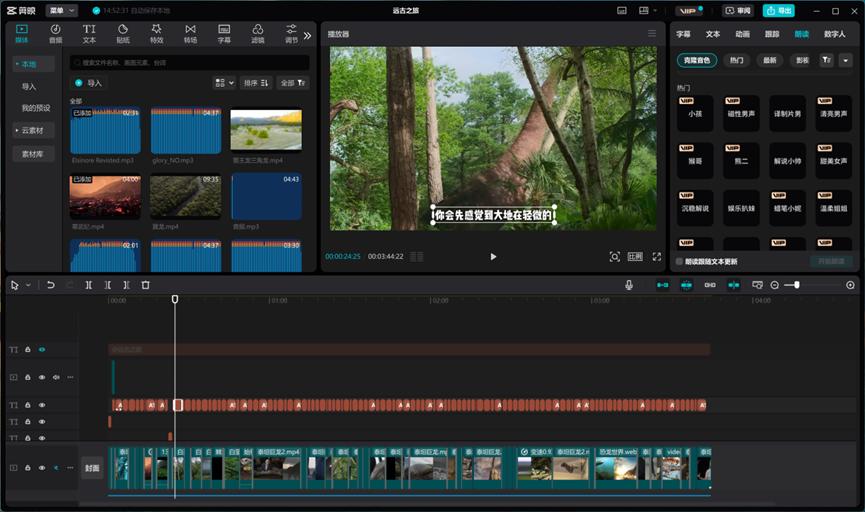
Task: Toggle lock on the main video track
Action: [28, 468]
